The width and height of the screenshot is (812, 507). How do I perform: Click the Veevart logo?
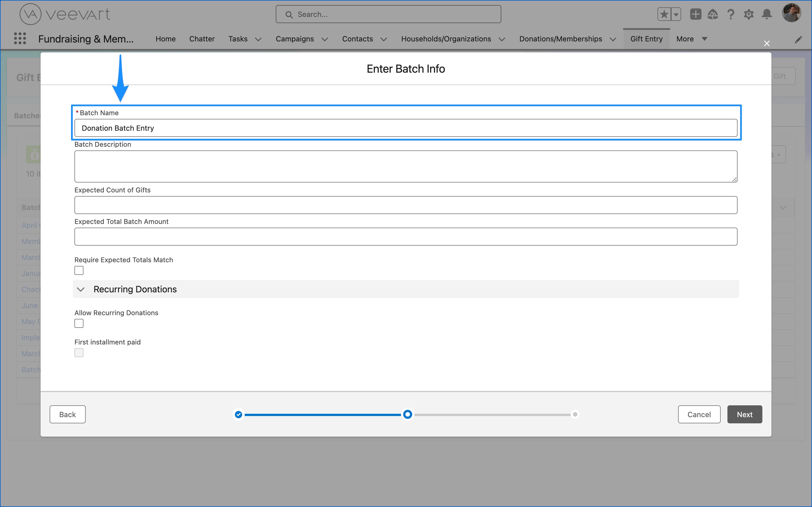tap(65, 14)
